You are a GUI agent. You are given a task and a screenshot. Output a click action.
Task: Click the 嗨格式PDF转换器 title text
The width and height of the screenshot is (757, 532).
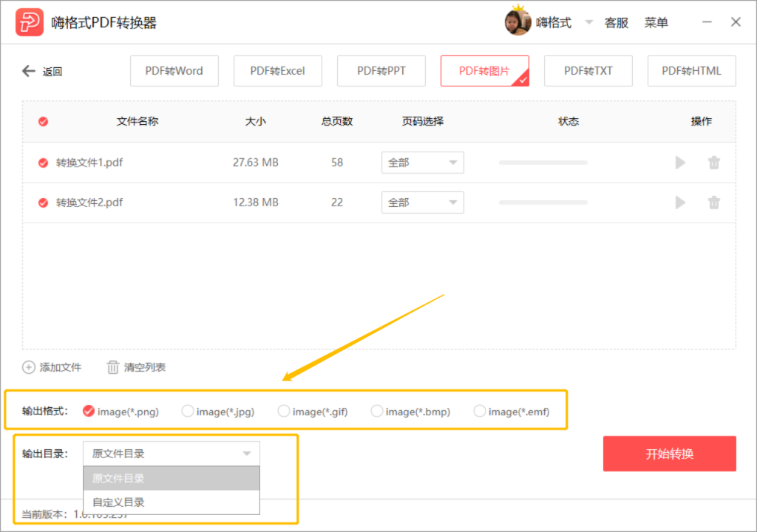103,23
